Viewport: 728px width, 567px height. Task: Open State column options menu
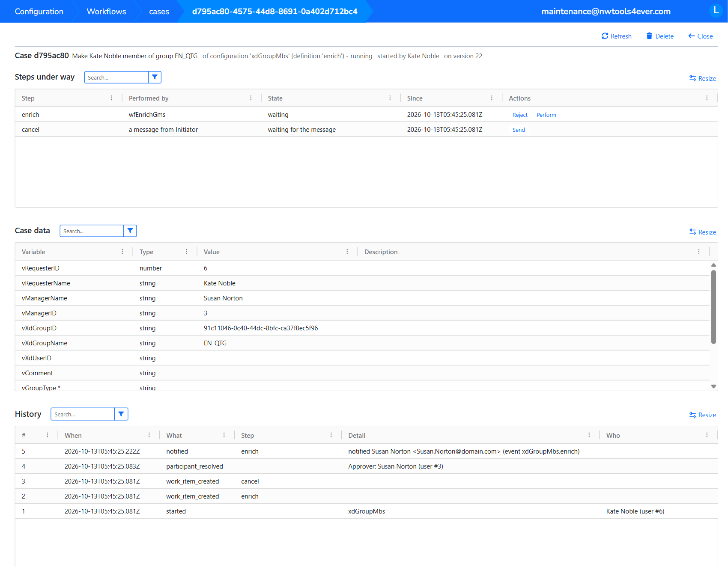pyautogui.click(x=390, y=98)
